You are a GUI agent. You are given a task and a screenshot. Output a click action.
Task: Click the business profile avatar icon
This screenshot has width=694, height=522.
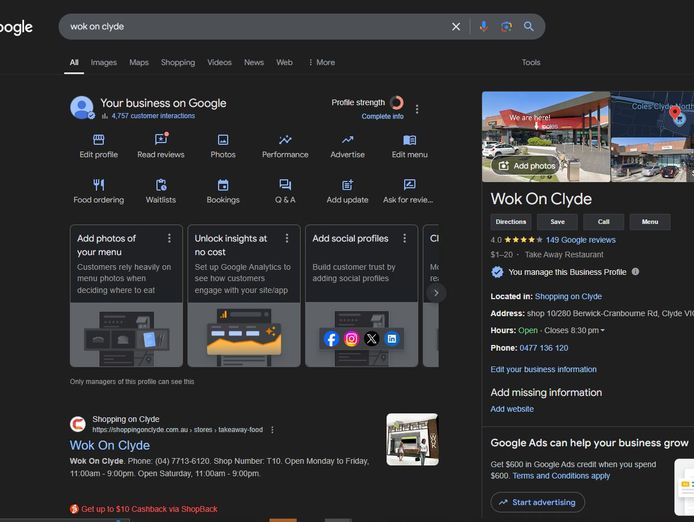click(x=82, y=108)
